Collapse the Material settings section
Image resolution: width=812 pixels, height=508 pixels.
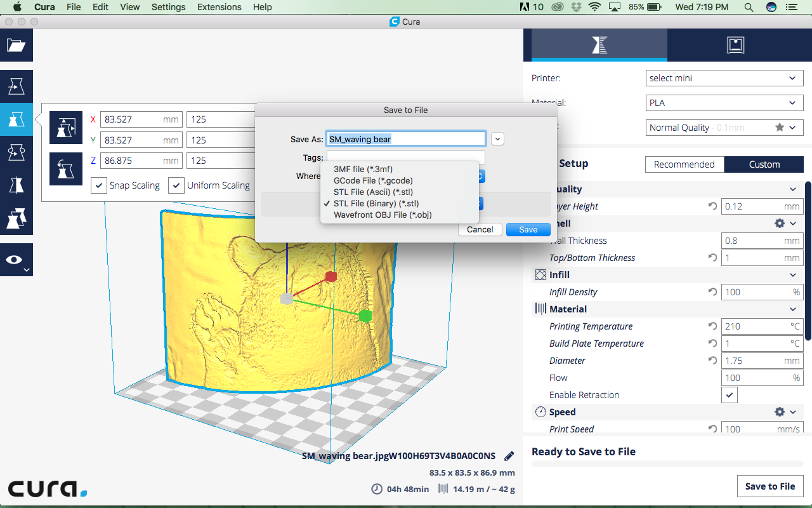click(792, 309)
